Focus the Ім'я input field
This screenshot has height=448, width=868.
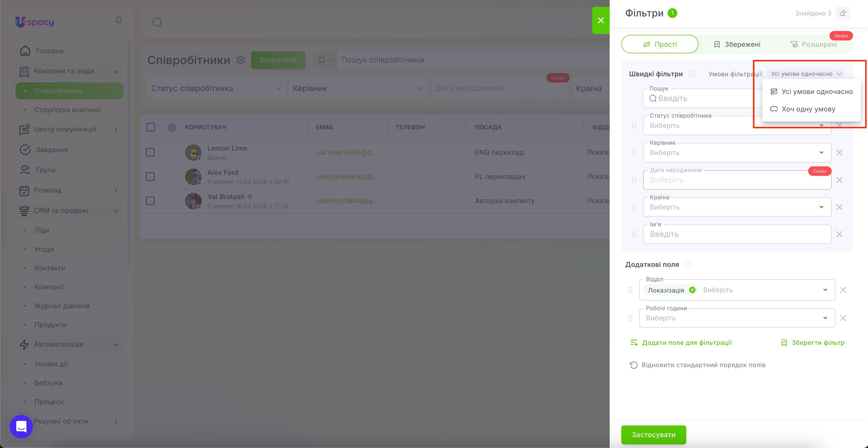(x=737, y=234)
